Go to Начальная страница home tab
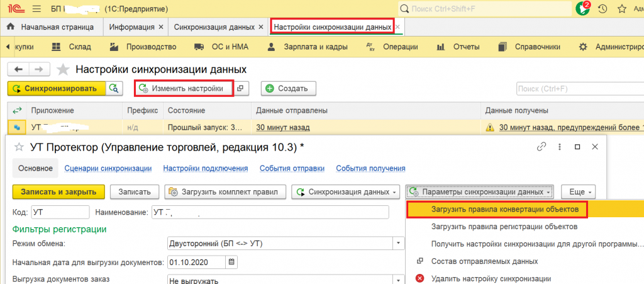644x284 pixels. [x=51, y=27]
